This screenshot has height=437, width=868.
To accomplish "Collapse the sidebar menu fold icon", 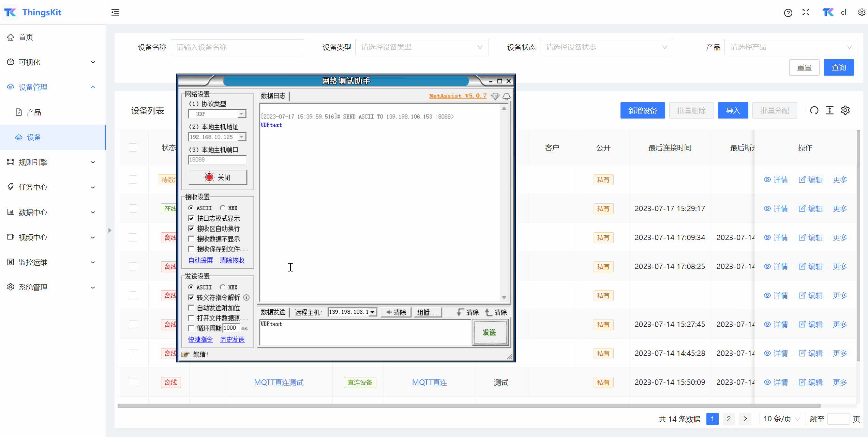I will (115, 13).
